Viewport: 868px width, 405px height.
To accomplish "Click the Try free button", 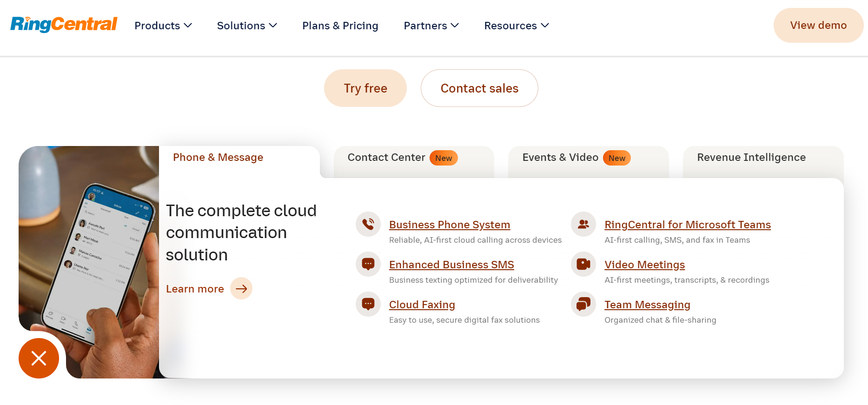I will click(365, 88).
